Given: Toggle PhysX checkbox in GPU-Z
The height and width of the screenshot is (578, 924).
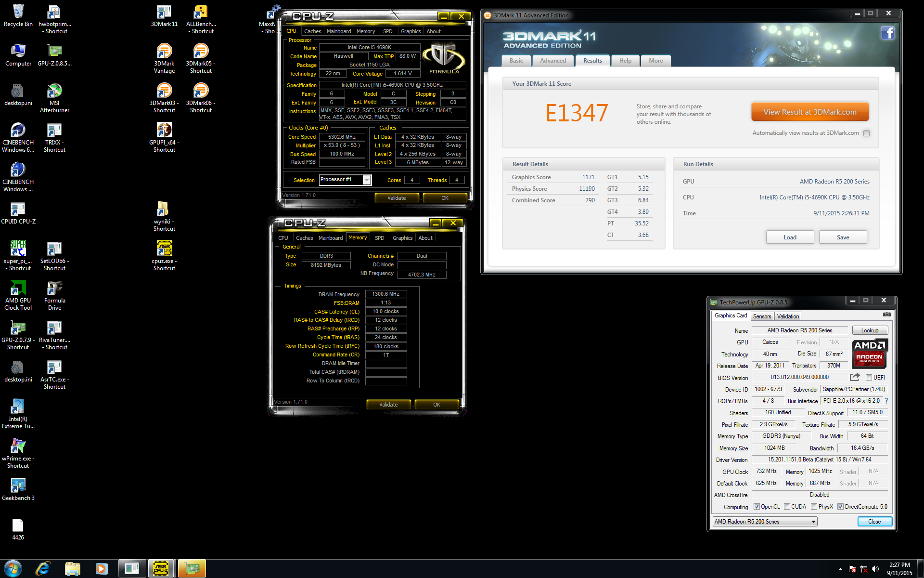Looking at the screenshot, I should pyautogui.click(x=814, y=507).
